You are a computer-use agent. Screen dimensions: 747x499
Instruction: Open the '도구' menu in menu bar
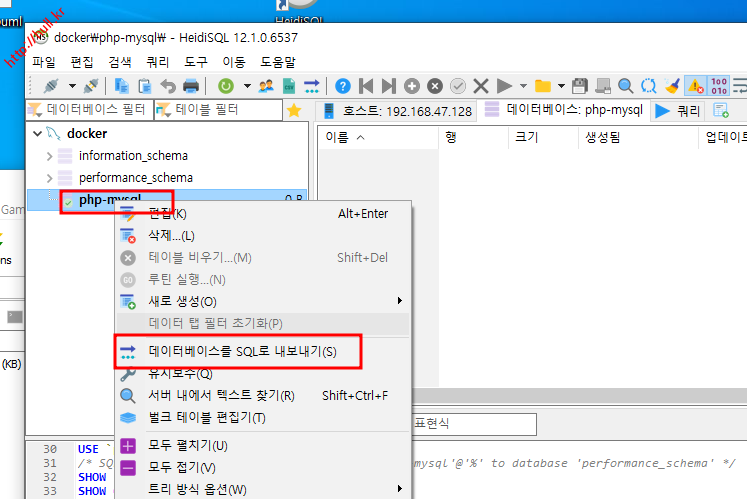pyautogui.click(x=196, y=62)
